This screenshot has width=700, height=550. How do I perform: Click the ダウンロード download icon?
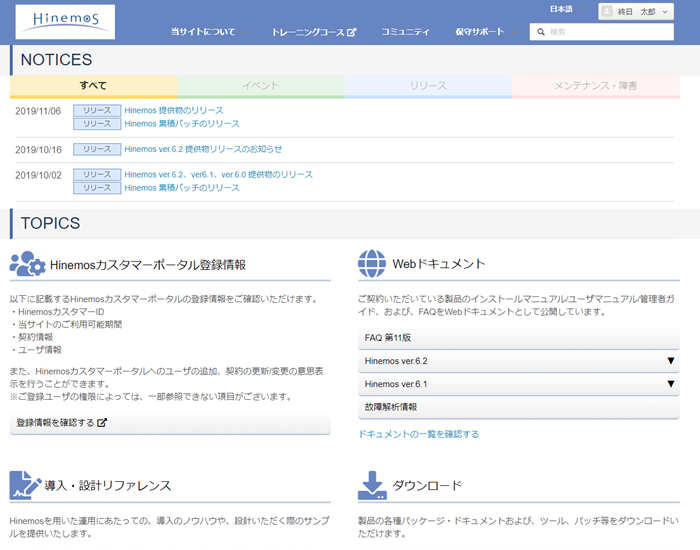(372, 485)
